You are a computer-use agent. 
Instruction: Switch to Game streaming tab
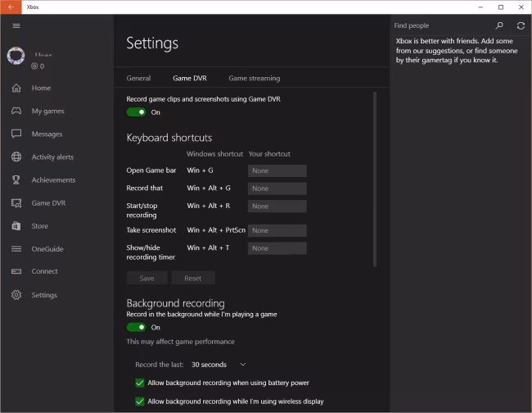tap(254, 79)
